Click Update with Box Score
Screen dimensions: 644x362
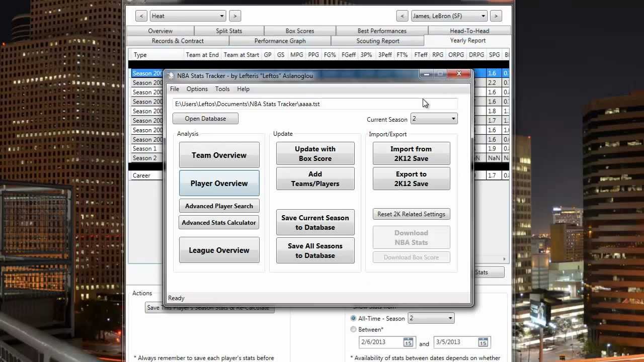tap(315, 153)
